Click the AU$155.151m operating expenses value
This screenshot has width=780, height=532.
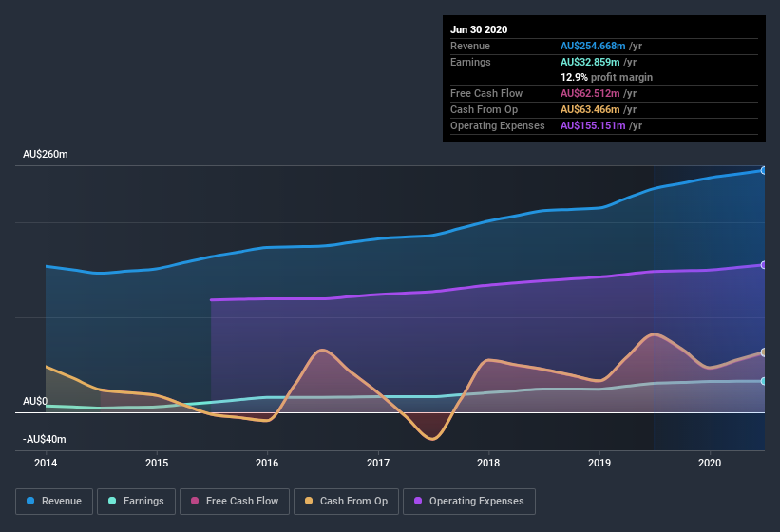point(593,125)
